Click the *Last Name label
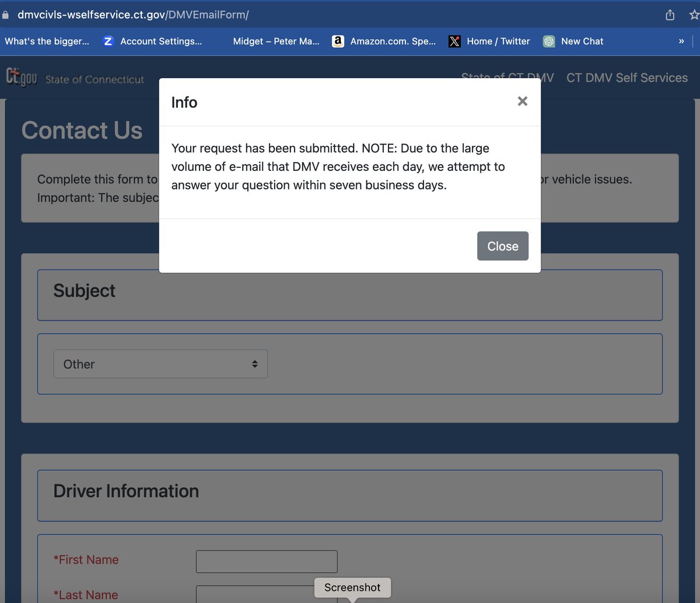Viewport: 700px width, 603px height. (86, 595)
